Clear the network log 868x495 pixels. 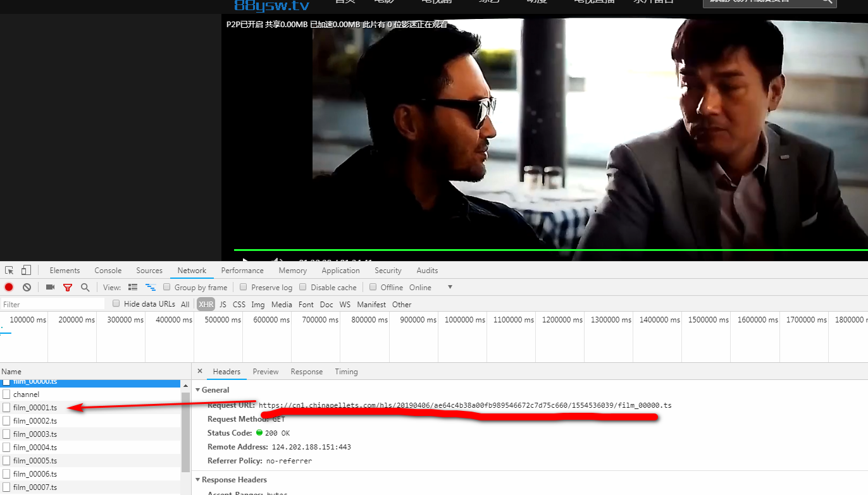tap(27, 287)
